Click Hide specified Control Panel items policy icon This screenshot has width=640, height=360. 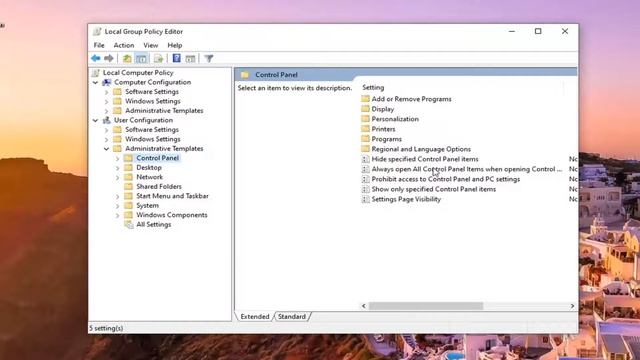click(x=365, y=159)
